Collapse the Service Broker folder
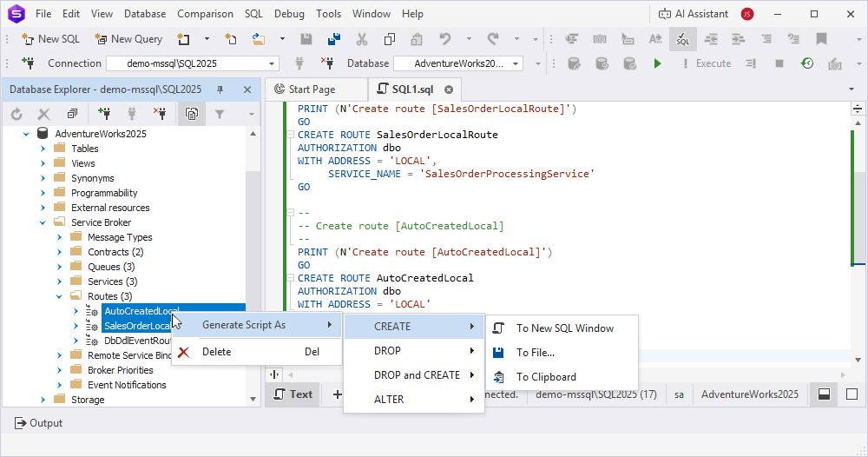The height and width of the screenshot is (457, 868). click(x=43, y=222)
